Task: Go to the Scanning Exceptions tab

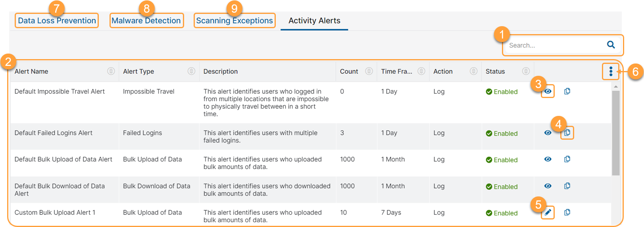Action: tap(234, 21)
